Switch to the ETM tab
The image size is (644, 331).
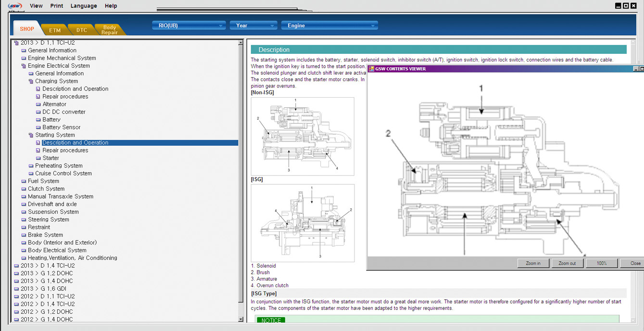pyautogui.click(x=55, y=30)
